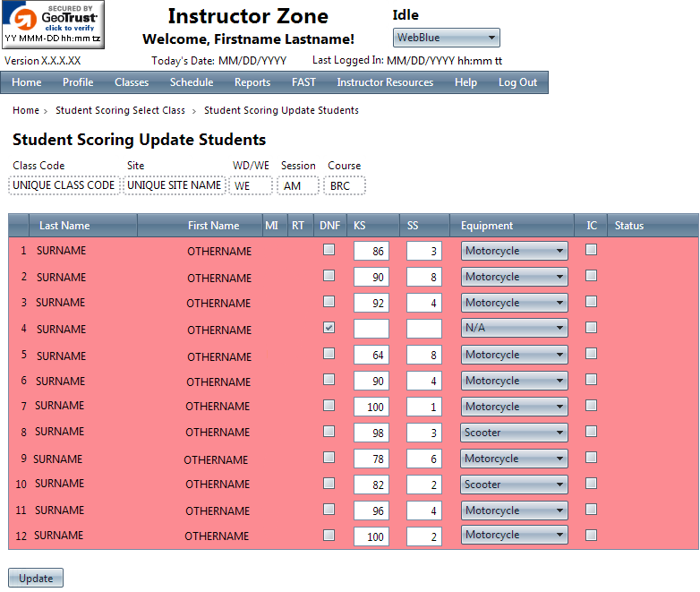Open the Help menu

point(466,82)
